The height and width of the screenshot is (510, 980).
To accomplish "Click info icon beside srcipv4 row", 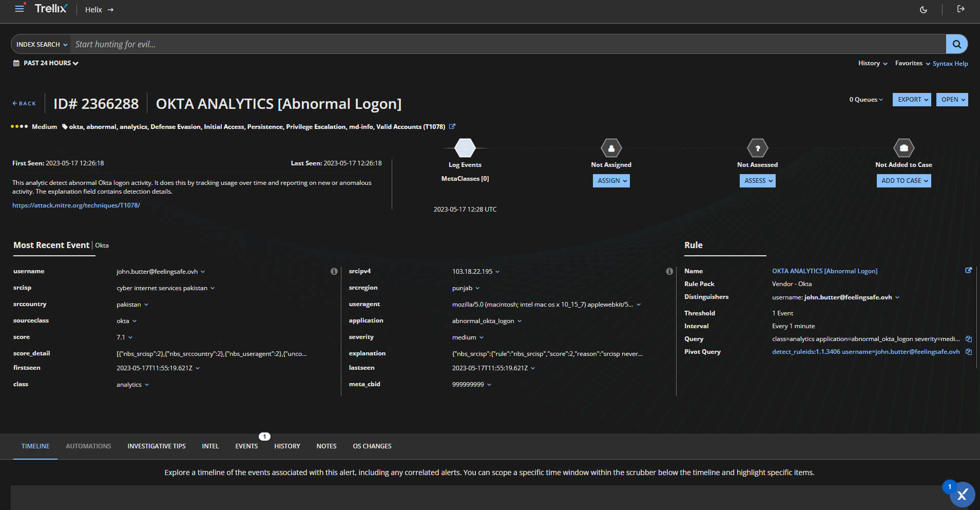I will point(669,271).
